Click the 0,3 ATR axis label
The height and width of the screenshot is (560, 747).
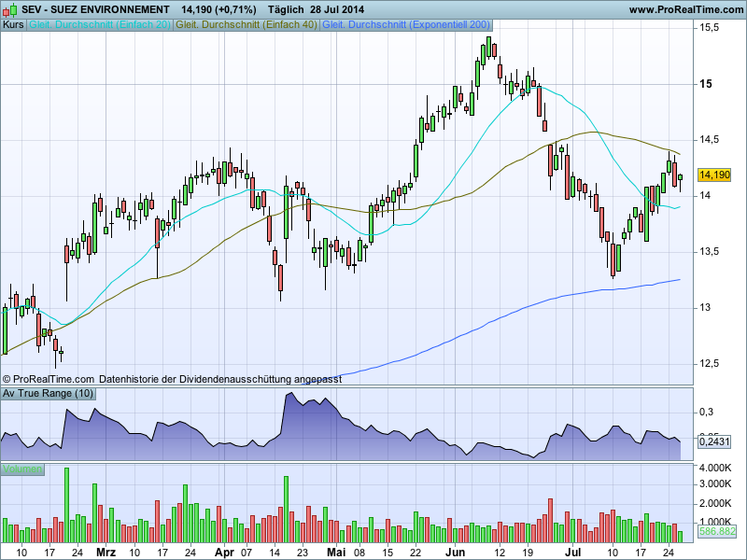706,412
